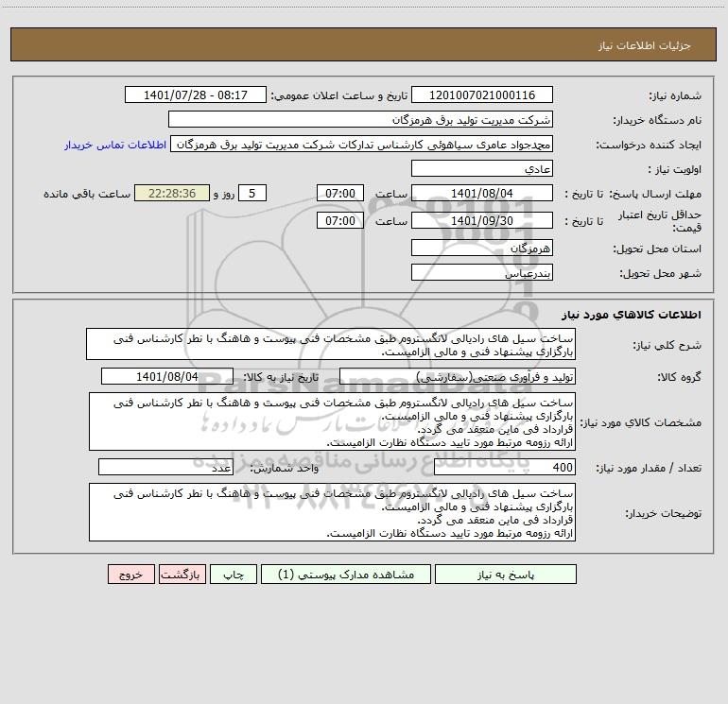Click the ساعت باقی مانده label
728x704 pixels.
click(x=87, y=194)
